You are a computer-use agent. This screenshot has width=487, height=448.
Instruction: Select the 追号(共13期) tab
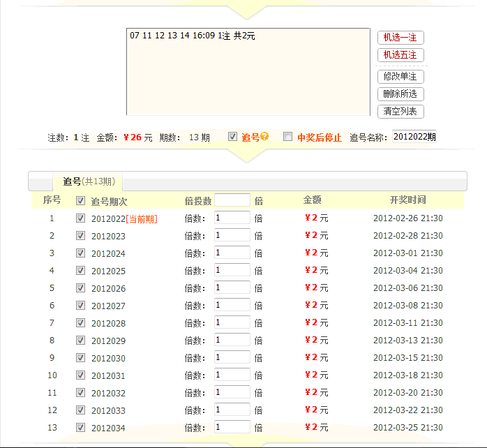tap(88, 181)
